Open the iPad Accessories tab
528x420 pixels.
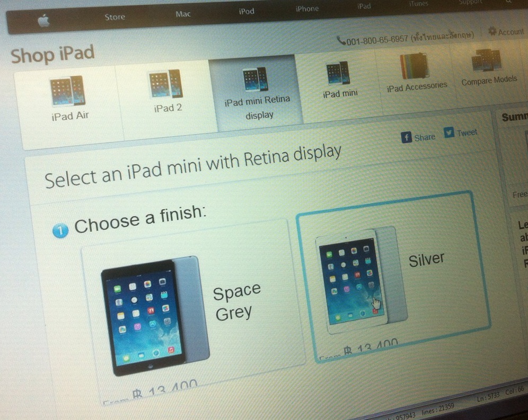tap(416, 79)
